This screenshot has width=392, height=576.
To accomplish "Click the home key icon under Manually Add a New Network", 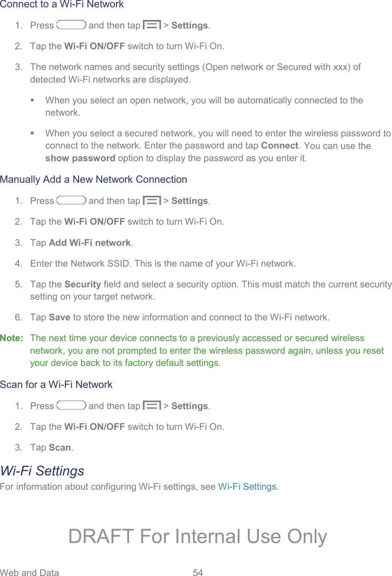I will tap(71, 200).
